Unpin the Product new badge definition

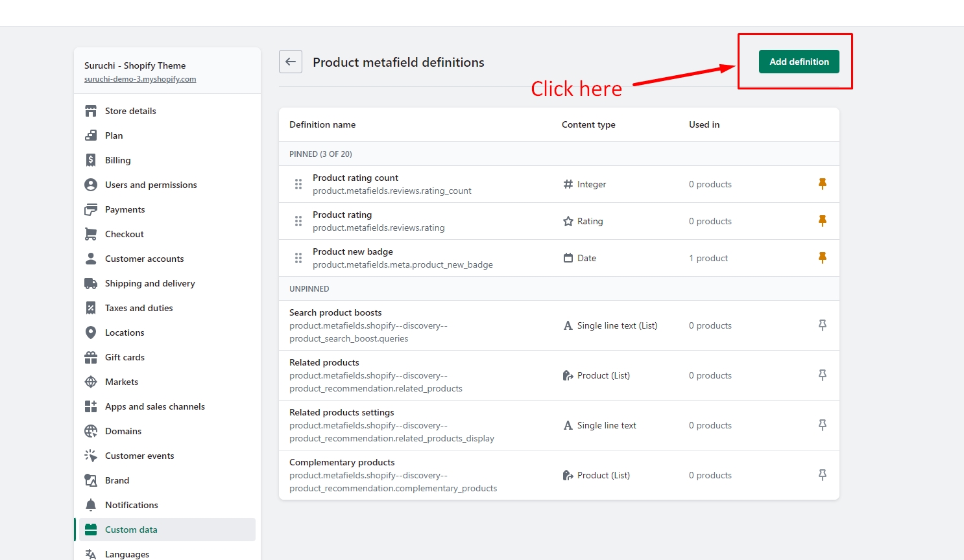click(x=822, y=258)
